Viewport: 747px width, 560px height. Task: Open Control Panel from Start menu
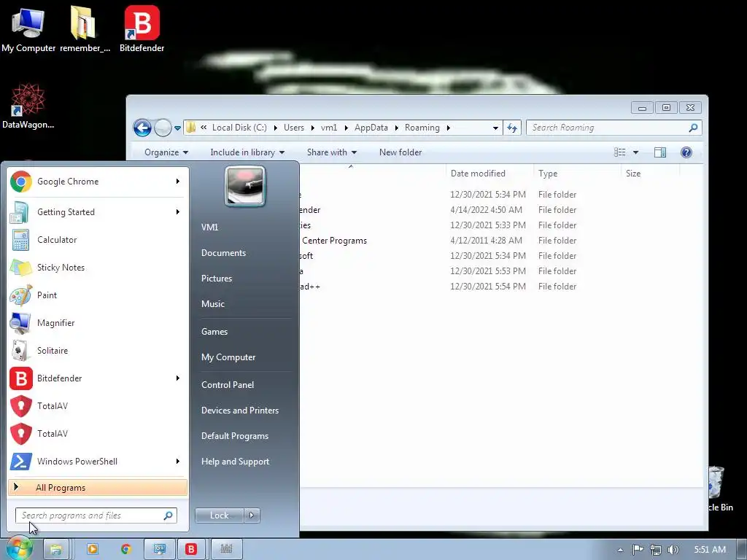(228, 385)
